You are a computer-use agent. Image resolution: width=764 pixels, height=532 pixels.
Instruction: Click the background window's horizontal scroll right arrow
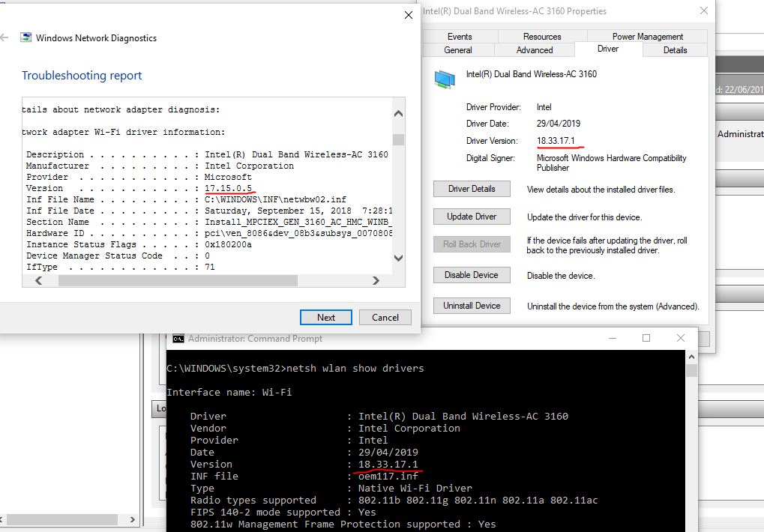[132, 520]
